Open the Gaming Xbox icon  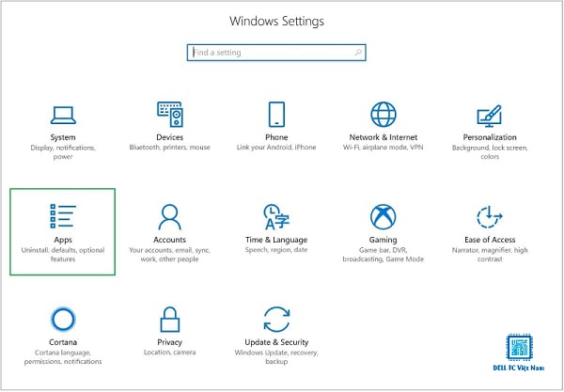(384, 217)
